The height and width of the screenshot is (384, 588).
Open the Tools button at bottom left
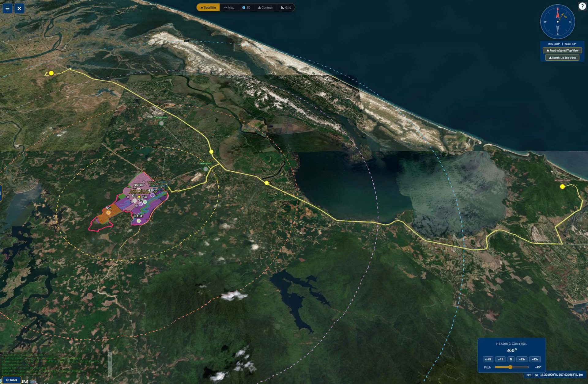[x=11, y=380]
